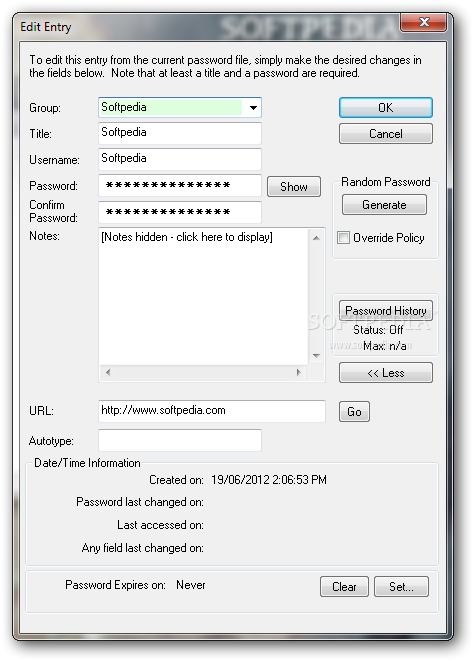Clear the password expiry date
The image size is (474, 661).
[344, 586]
